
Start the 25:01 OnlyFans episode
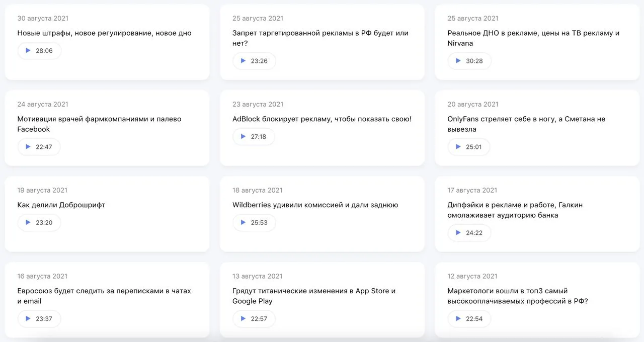[469, 147]
